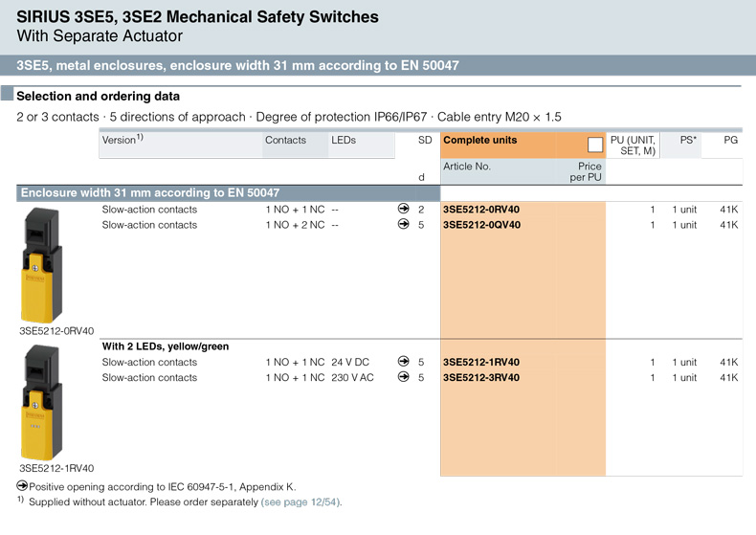Image resolution: width=756 pixels, height=535 pixels.
Task: Choose article number 3SE5212-3RV40
Action: point(481,378)
